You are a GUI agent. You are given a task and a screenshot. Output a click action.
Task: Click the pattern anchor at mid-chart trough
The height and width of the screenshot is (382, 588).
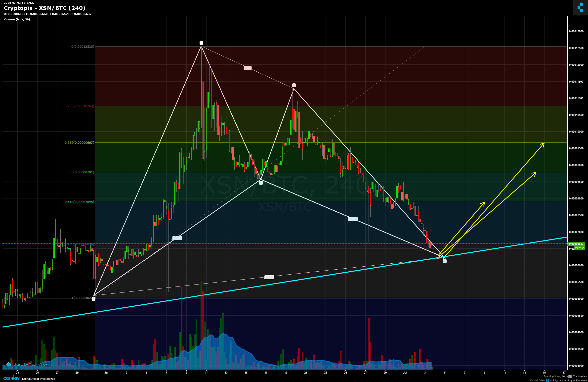click(x=261, y=183)
